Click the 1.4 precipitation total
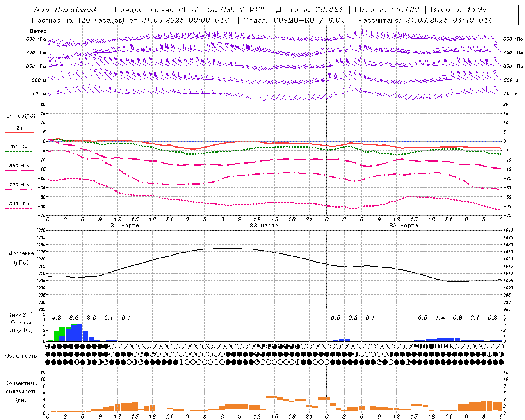 440,318
